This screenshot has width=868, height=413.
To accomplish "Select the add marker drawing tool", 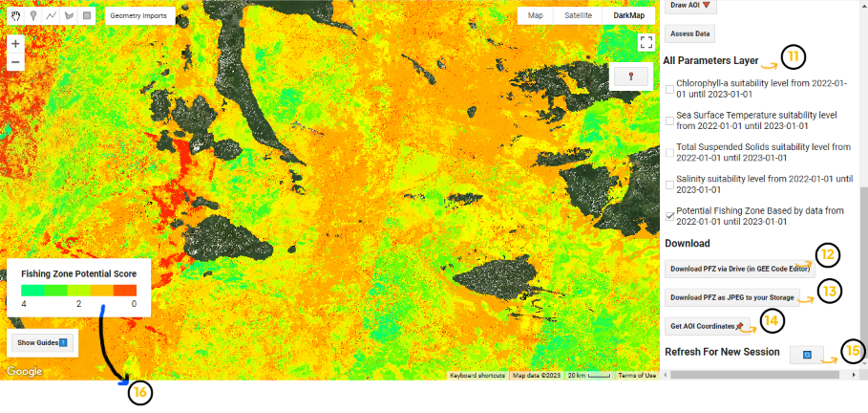I will point(33,16).
